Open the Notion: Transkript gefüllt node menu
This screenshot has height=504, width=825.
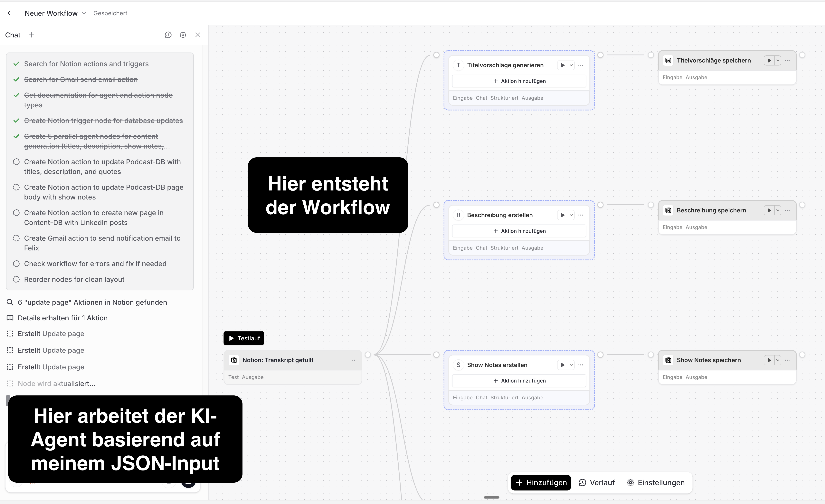353,360
